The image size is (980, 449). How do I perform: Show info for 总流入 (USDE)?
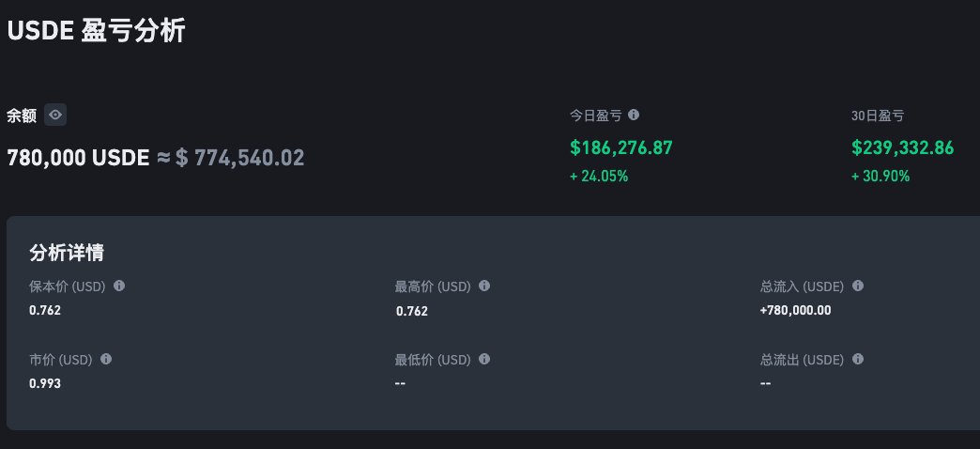click(x=857, y=286)
